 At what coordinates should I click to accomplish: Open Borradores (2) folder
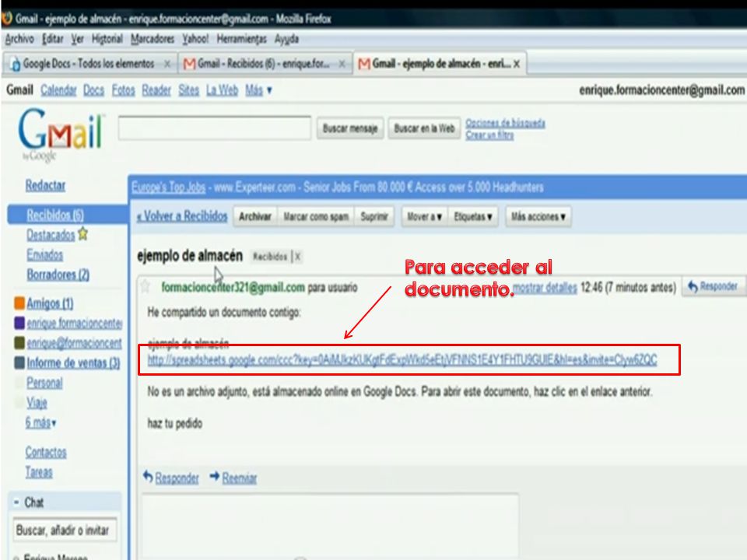(58, 275)
